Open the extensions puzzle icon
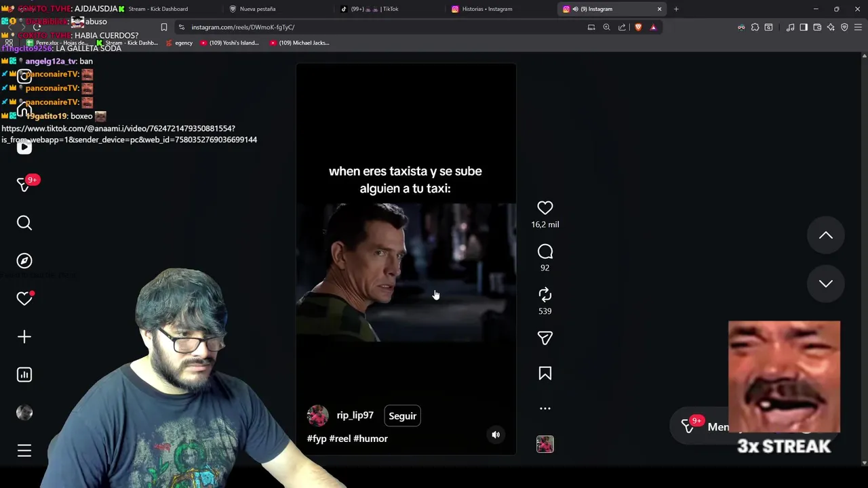The height and width of the screenshot is (488, 868). 755,27
